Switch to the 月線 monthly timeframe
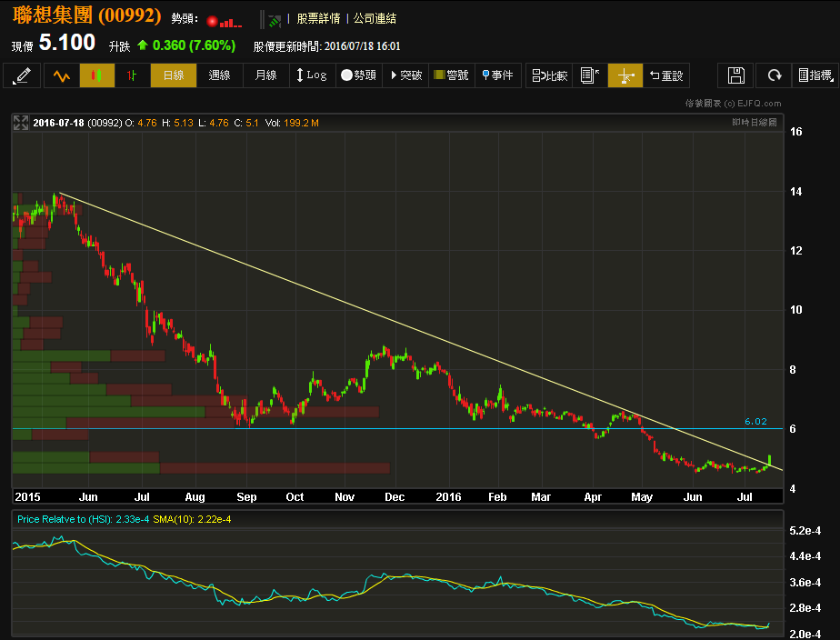The image size is (840, 640). click(265, 75)
